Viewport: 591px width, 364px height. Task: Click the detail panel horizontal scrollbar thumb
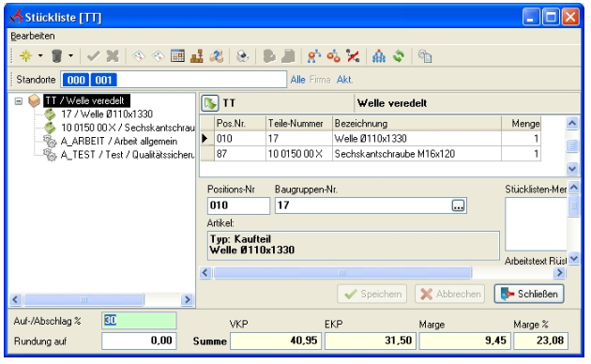click(x=341, y=272)
